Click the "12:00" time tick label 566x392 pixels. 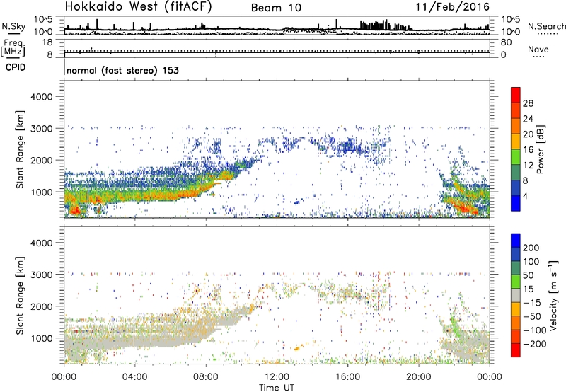[277, 377]
